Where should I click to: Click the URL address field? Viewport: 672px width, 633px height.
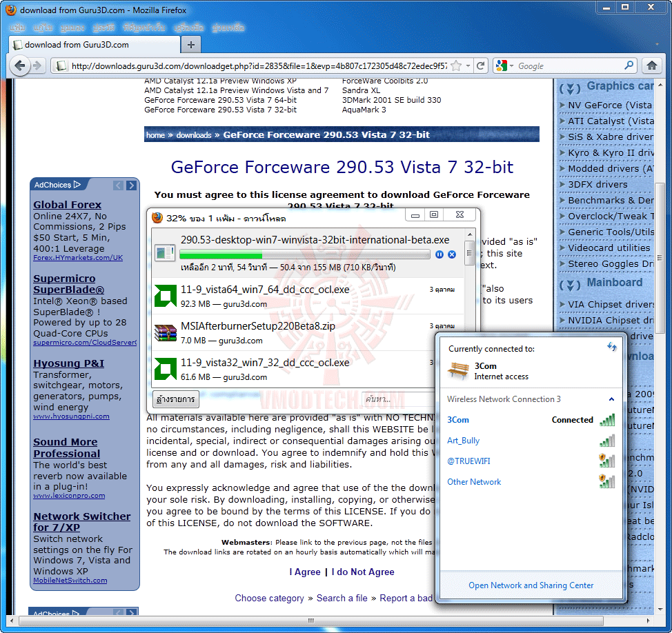coord(259,66)
